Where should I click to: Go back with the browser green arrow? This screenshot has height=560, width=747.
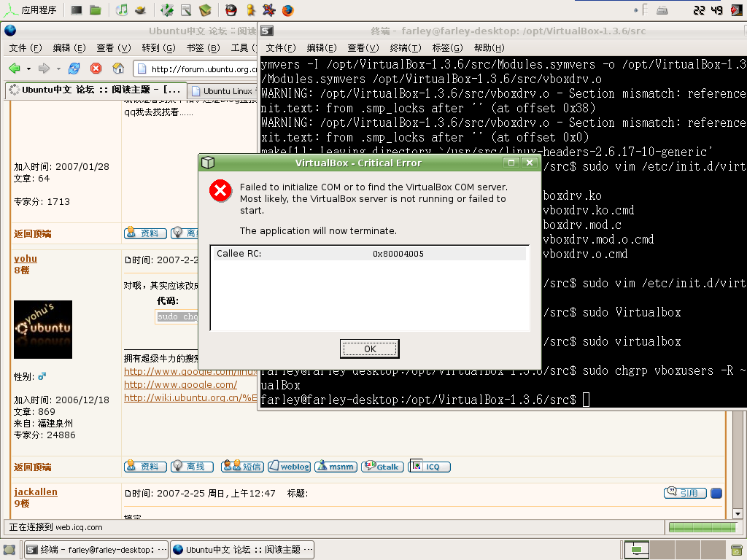click(x=15, y=69)
